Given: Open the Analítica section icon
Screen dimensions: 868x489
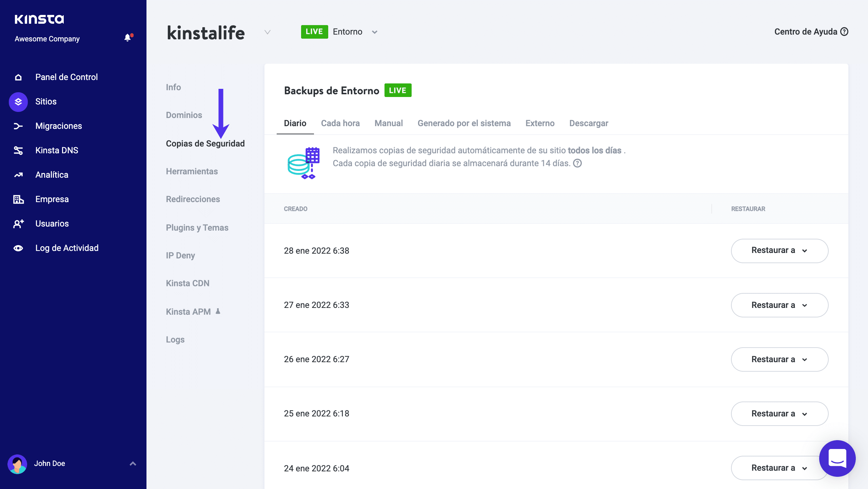Looking at the screenshot, I should [18, 175].
